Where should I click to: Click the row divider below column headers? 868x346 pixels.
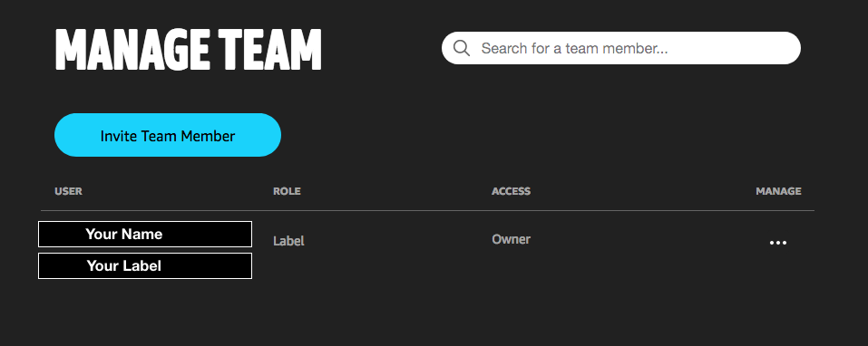pyautogui.click(x=427, y=210)
